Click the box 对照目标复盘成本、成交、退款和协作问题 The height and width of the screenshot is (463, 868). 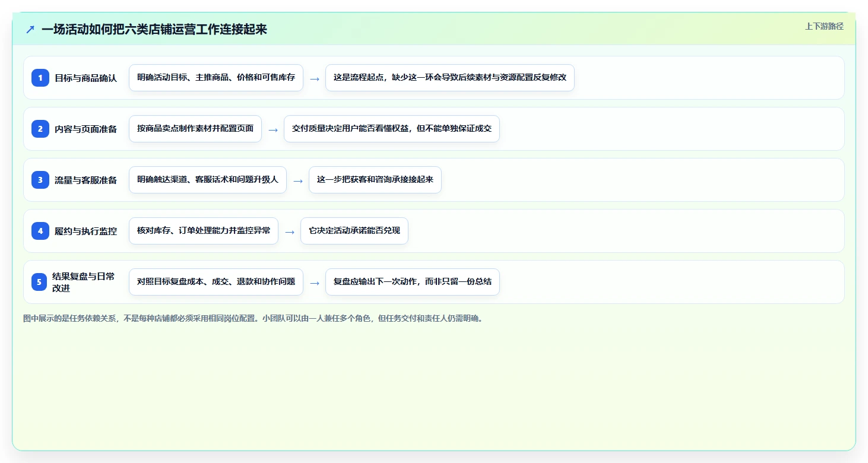click(x=216, y=282)
